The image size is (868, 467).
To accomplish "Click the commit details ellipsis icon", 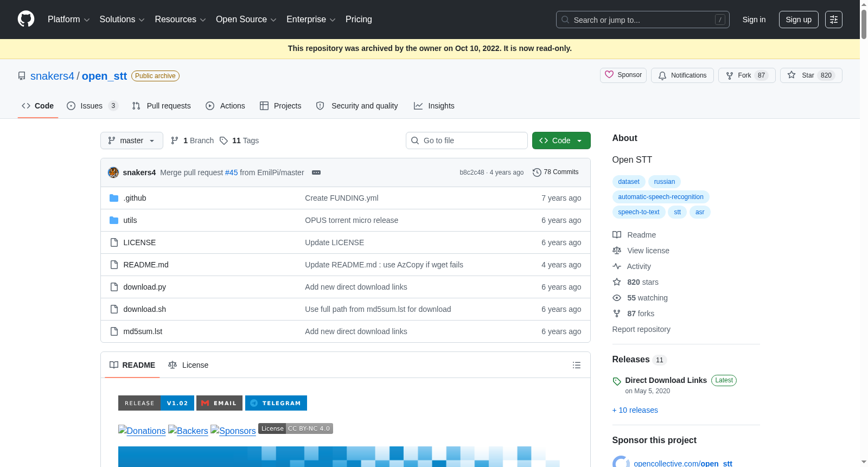I will [316, 172].
